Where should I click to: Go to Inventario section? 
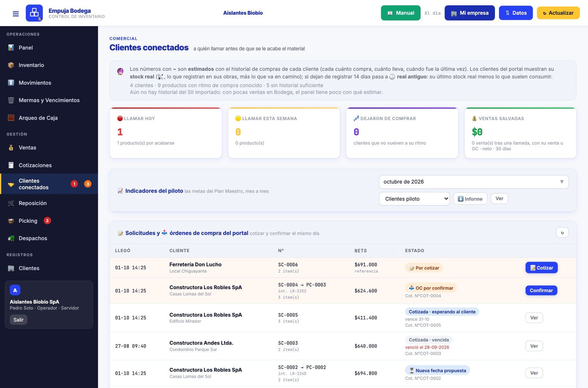click(49, 65)
